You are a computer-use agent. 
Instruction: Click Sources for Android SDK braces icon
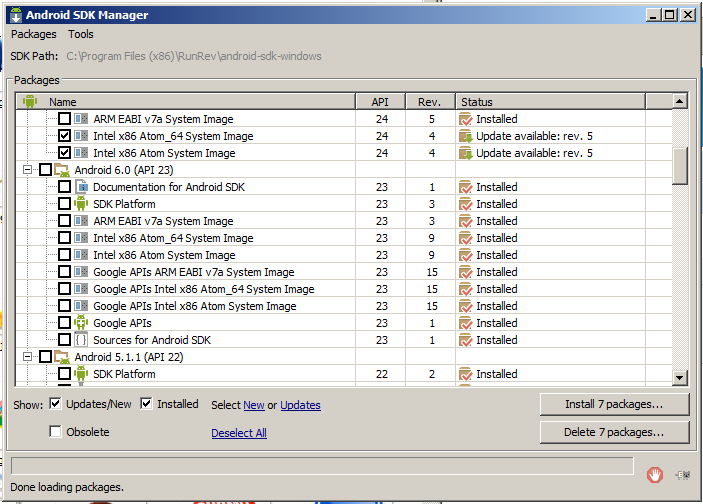click(81, 340)
